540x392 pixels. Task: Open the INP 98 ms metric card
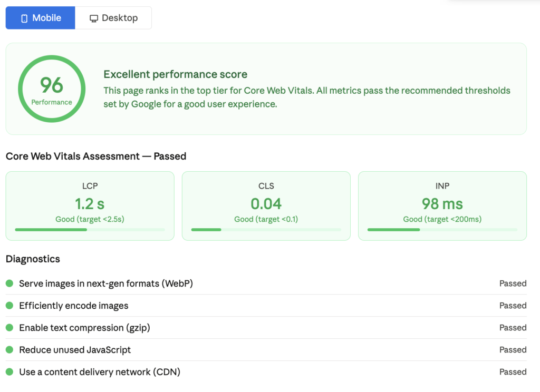tap(442, 206)
